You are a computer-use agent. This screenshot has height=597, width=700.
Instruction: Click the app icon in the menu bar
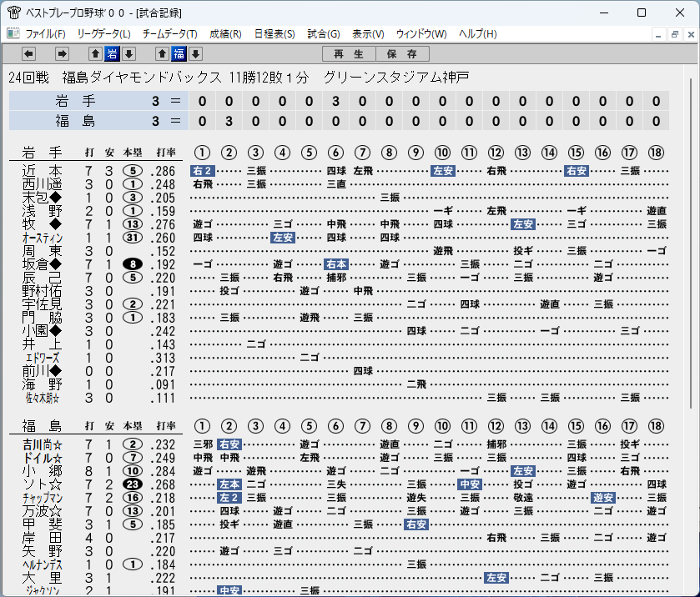(x=13, y=33)
